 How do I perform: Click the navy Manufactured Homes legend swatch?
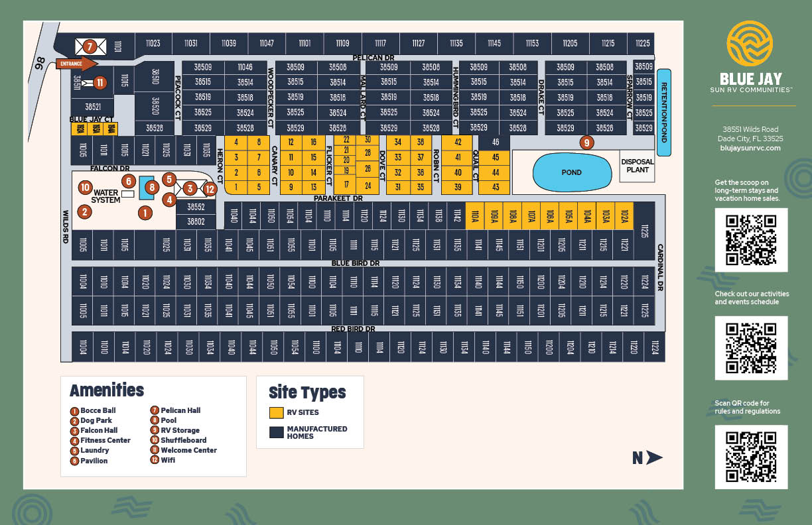click(x=276, y=433)
